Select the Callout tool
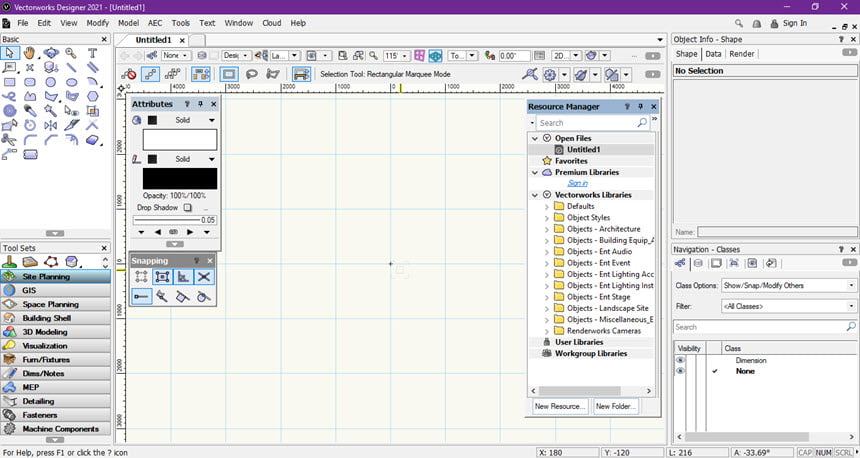Image resolution: width=860 pixels, height=458 pixels. click(9, 67)
